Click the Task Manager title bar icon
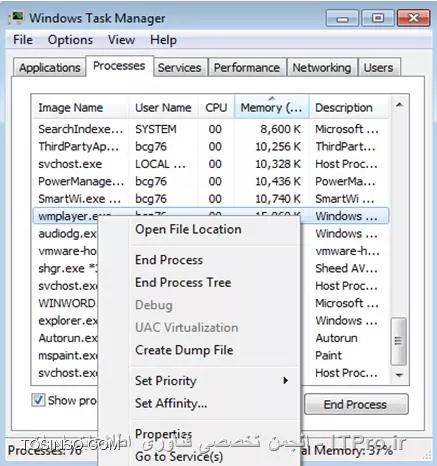This screenshot has height=466, width=437. (16, 18)
